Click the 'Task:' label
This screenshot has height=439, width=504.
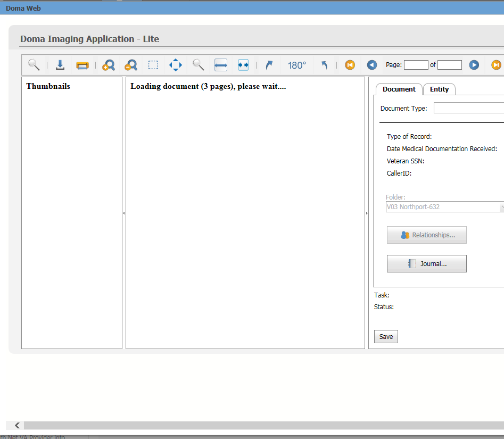pos(382,295)
